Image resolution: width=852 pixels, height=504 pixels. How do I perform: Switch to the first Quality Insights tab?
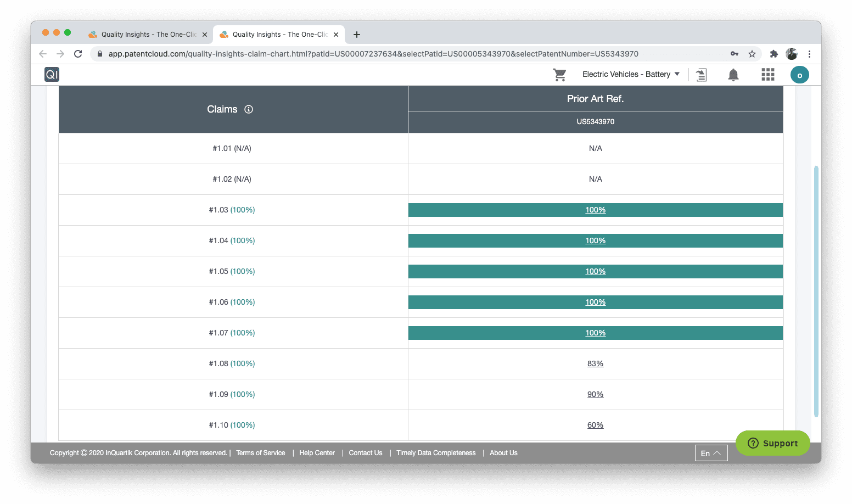pyautogui.click(x=145, y=35)
